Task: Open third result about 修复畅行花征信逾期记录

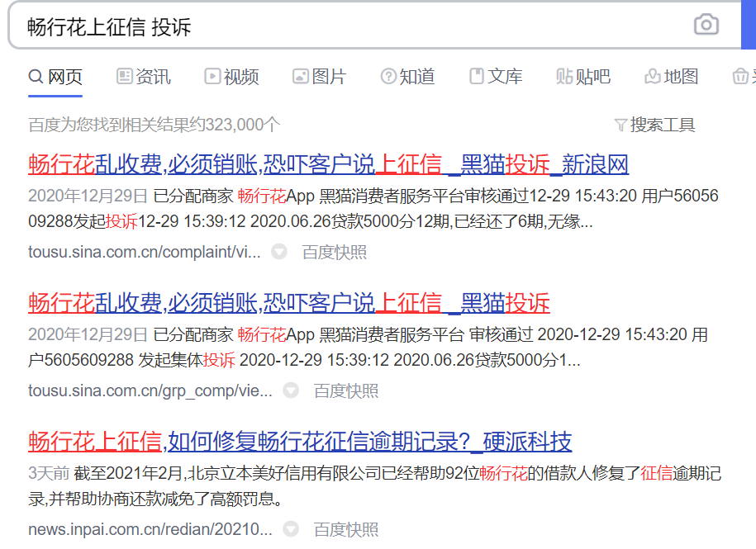Action: [299, 442]
